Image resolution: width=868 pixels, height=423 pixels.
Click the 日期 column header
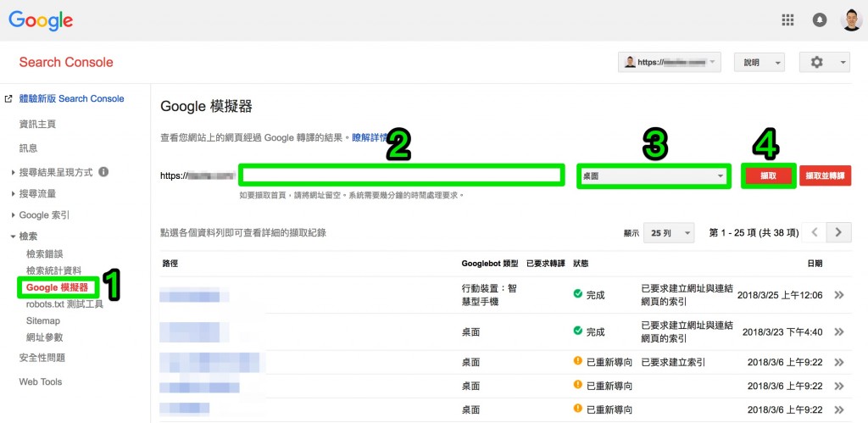[815, 264]
